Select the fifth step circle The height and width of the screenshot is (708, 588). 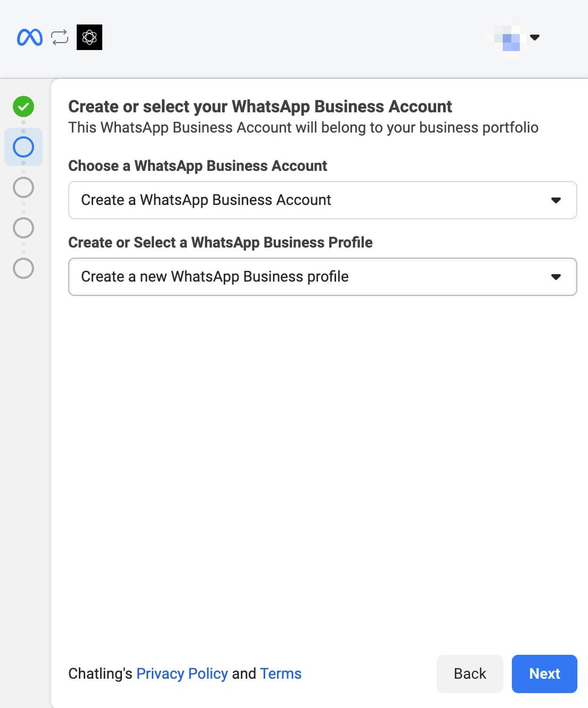23,268
